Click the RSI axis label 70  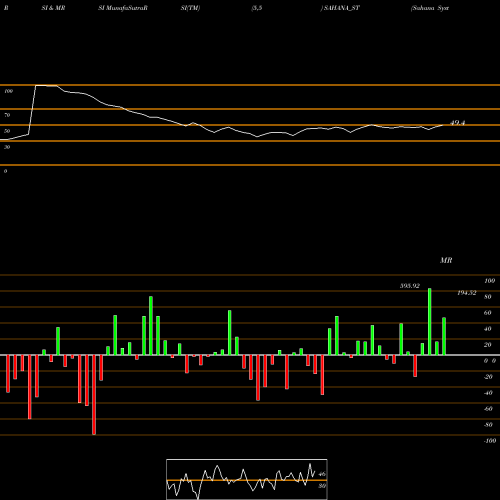coord(7,115)
